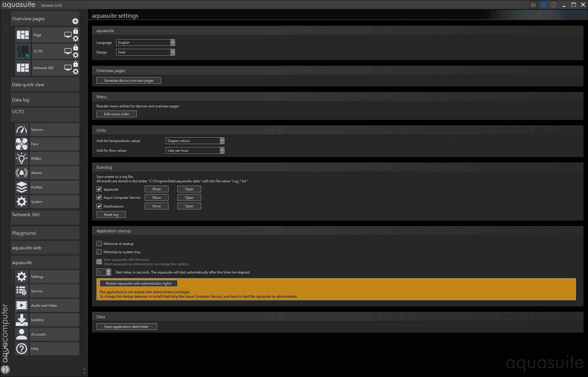
Task: Click Generate device overview pages button
Action: coord(129,81)
